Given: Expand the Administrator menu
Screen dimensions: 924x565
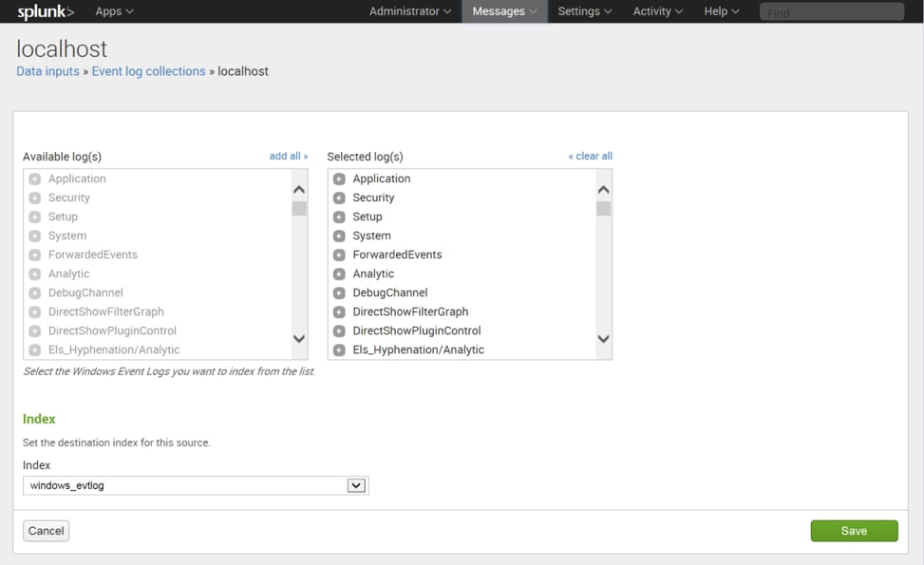Looking at the screenshot, I should point(410,11).
